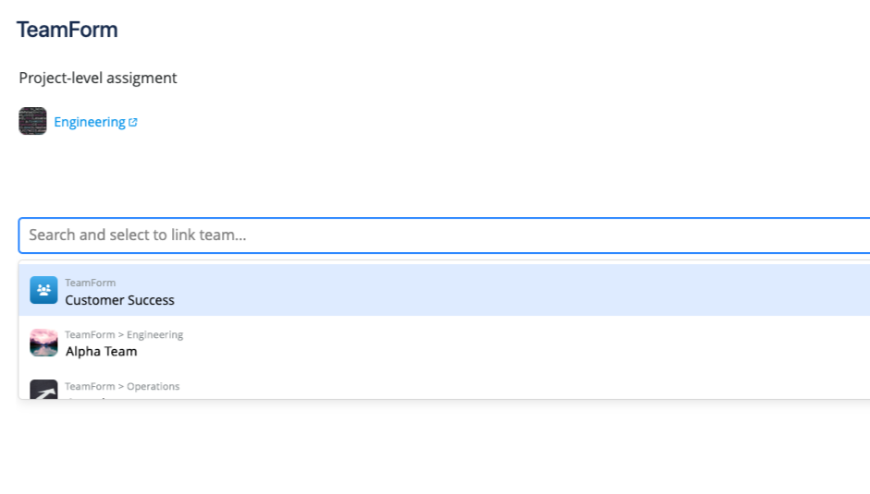Click the Engineering project avatar icon
Screen dimensions: 870x494
click(x=32, y=121)
